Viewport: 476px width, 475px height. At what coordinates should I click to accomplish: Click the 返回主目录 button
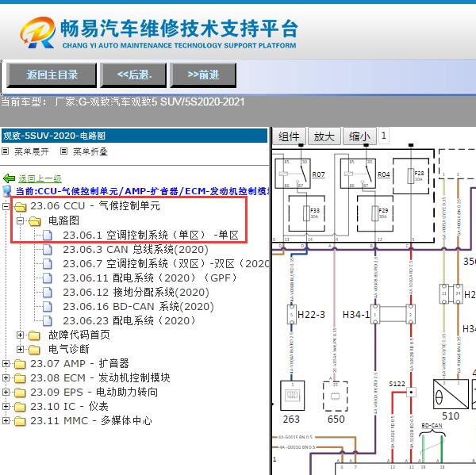tap(52, 75)
